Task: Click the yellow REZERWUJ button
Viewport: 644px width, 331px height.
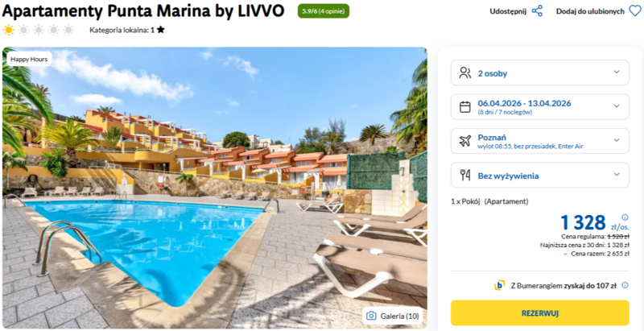Action: pyautogui.click(x=539, y=313)
